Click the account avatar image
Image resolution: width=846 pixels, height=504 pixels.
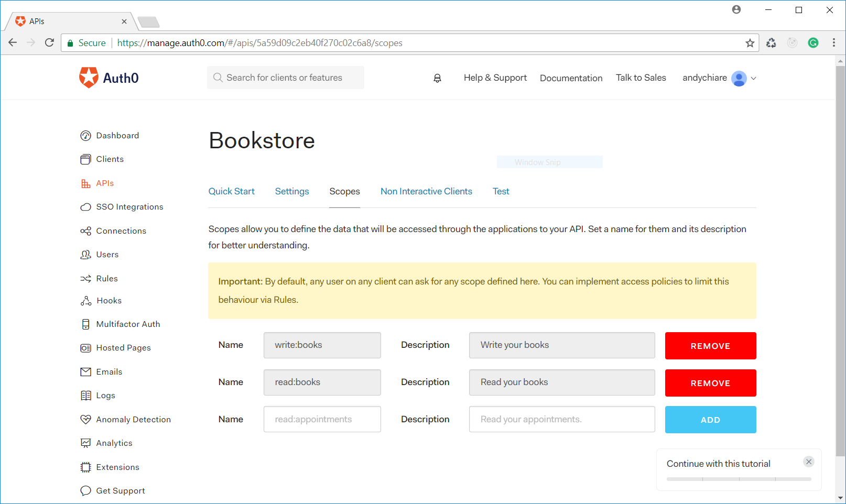[739, 79]
